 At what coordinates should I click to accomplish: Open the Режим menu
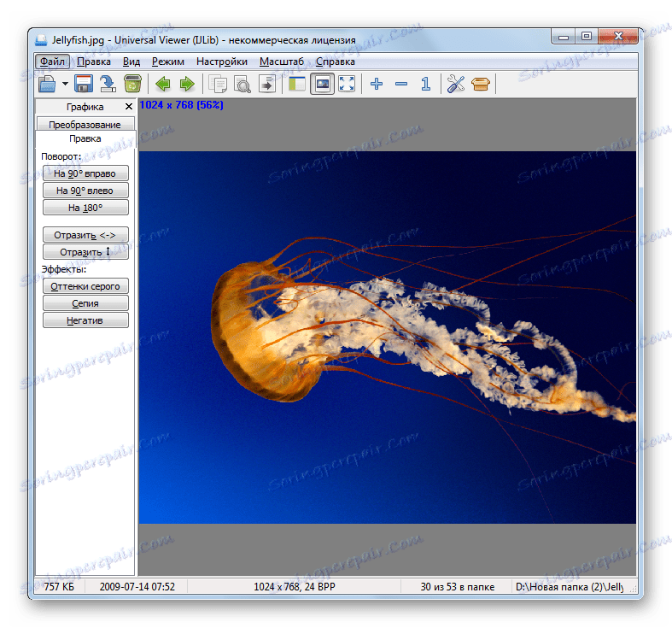click(x=168, y=62)
